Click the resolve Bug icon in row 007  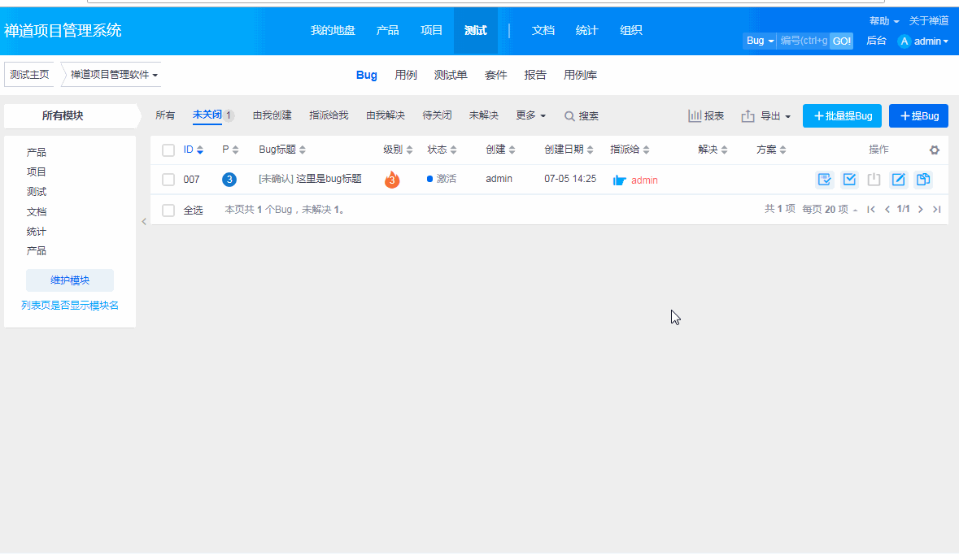[x=849, y=180]
